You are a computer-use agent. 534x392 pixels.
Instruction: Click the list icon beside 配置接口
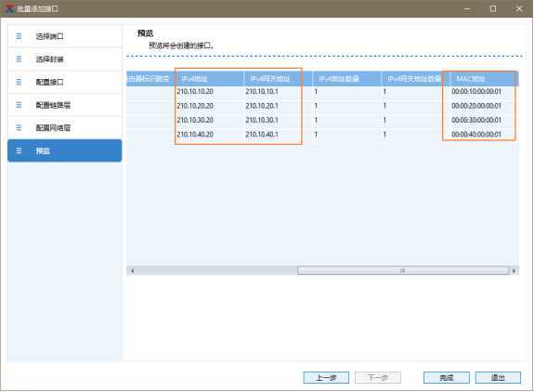19,82
